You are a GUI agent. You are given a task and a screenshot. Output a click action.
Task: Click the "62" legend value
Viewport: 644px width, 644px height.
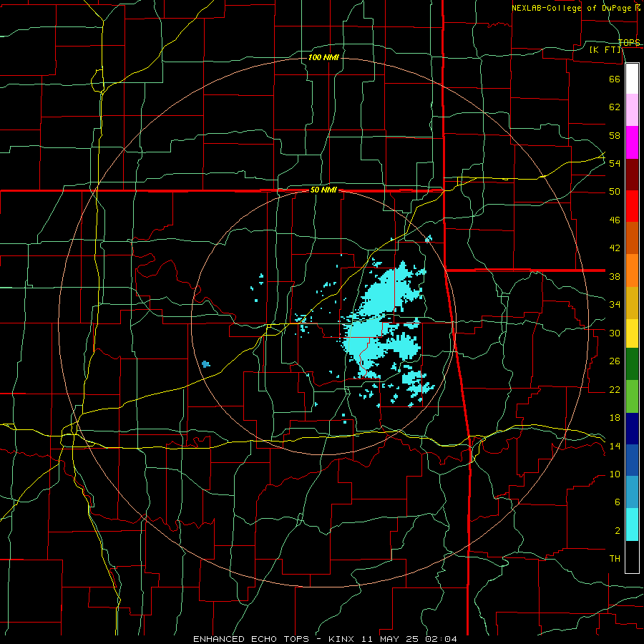click(x=615, y=107)
